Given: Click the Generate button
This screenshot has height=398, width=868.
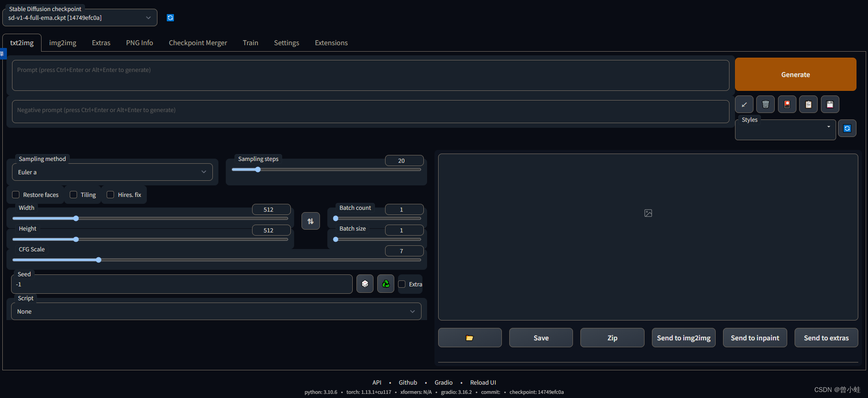Looking at the screenshot, I should pyautogui.click(x=796, y=74).
